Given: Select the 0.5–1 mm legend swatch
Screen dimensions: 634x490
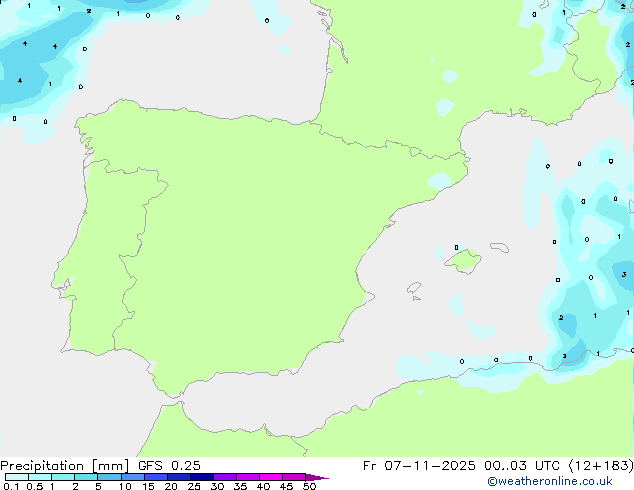Looking at the screenshot, I should [40, 477].
